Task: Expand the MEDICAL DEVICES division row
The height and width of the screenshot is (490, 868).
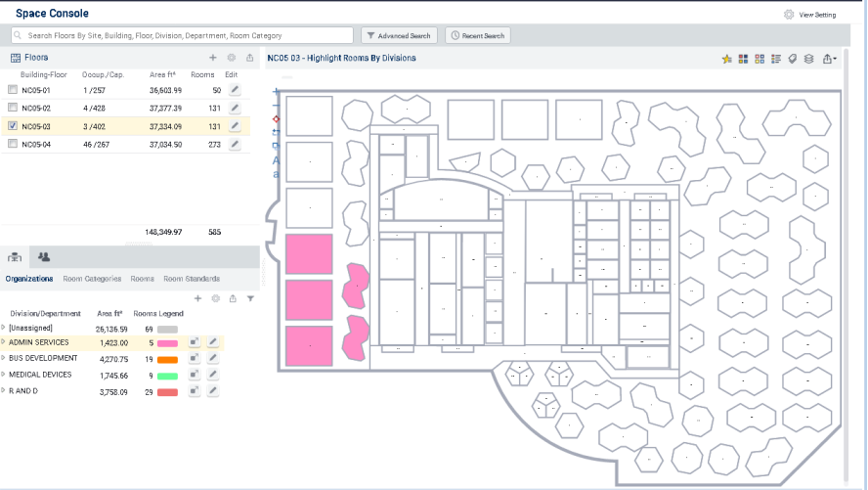Action: click(x=4, y=375)
